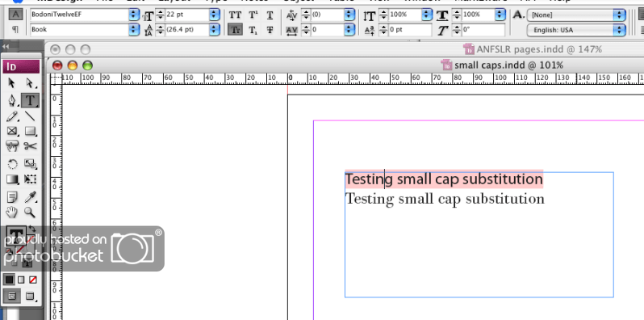Switch to Normal view mode
This screenshot has width=644, height=320.
pyautogui.click(x=13, y=296)
